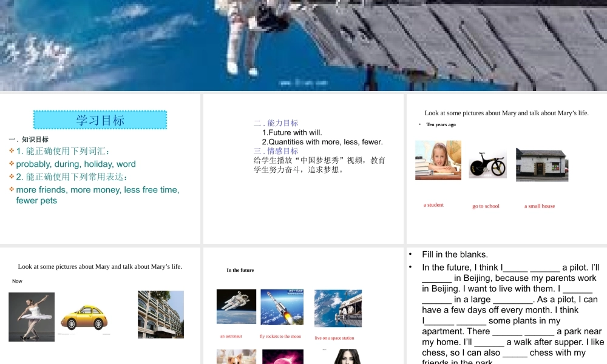This screenshot has height=364, width=607.
Task: Click the dark-haired woman portrait picture
Action: pyautogui.click(x=347, y=357)
